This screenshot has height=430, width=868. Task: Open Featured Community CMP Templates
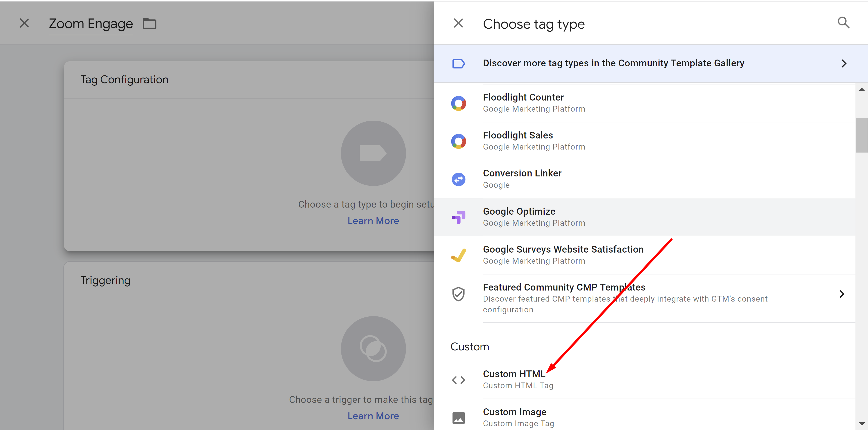(x=645, y=298)
